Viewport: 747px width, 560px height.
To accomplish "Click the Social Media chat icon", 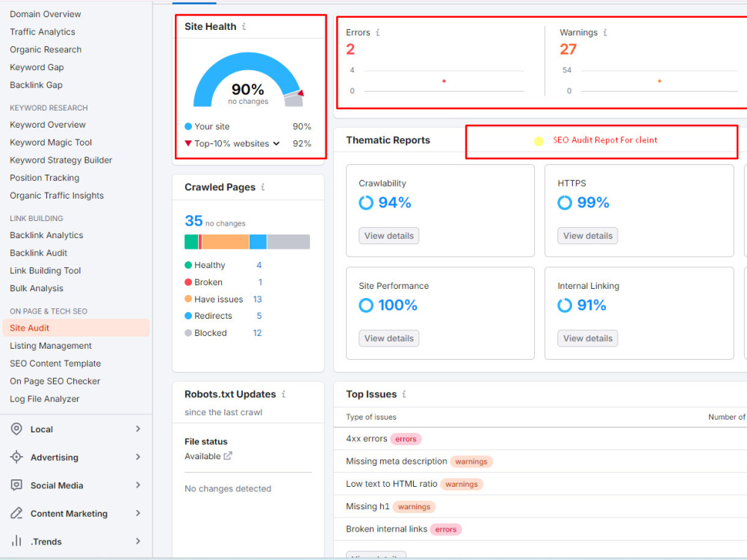I will click(16, 485).
